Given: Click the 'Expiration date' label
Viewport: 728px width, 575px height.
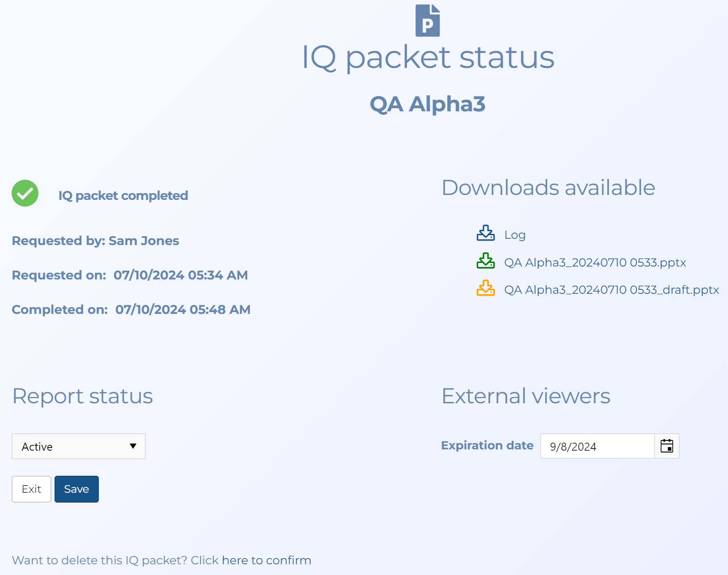Looking at the screenshot, I should 487,445.
